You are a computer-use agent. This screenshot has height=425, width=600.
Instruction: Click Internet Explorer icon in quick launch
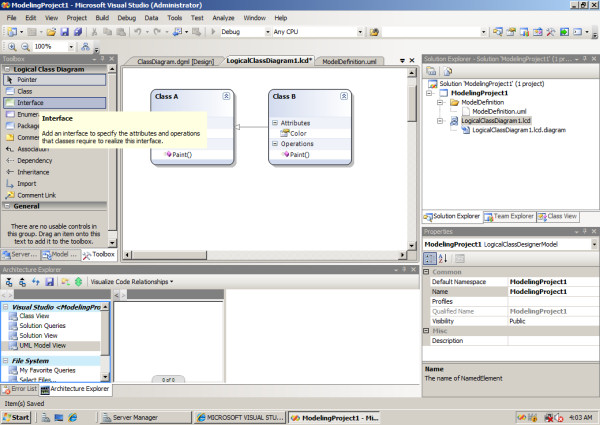tap(72, 417)
